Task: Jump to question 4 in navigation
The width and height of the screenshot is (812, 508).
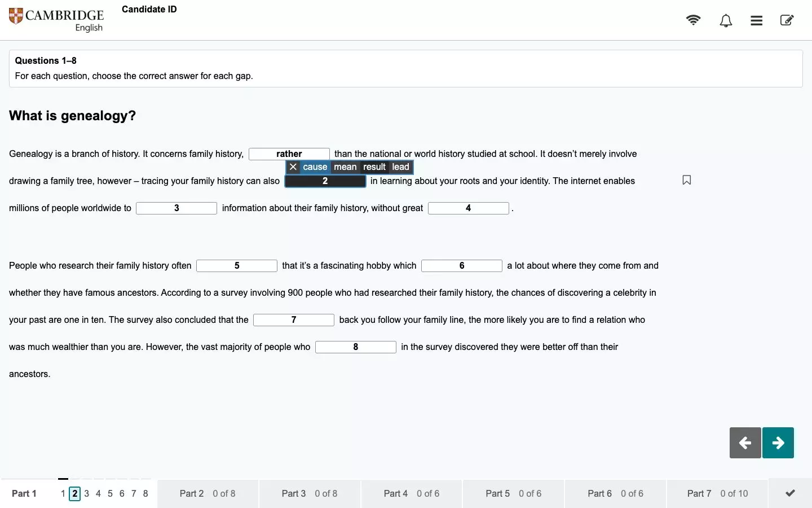Action: (x=98, y=493)
